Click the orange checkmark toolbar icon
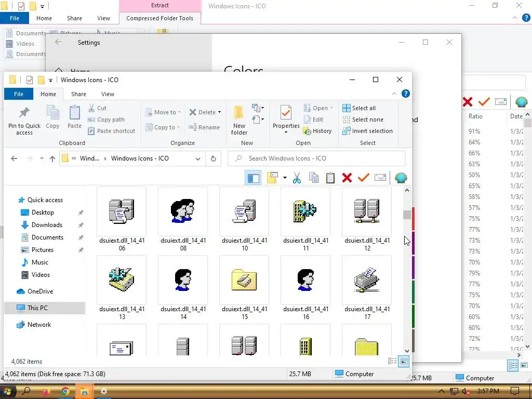Image resolution: width=532 pixels, height=399 pixels. (363, 178)
